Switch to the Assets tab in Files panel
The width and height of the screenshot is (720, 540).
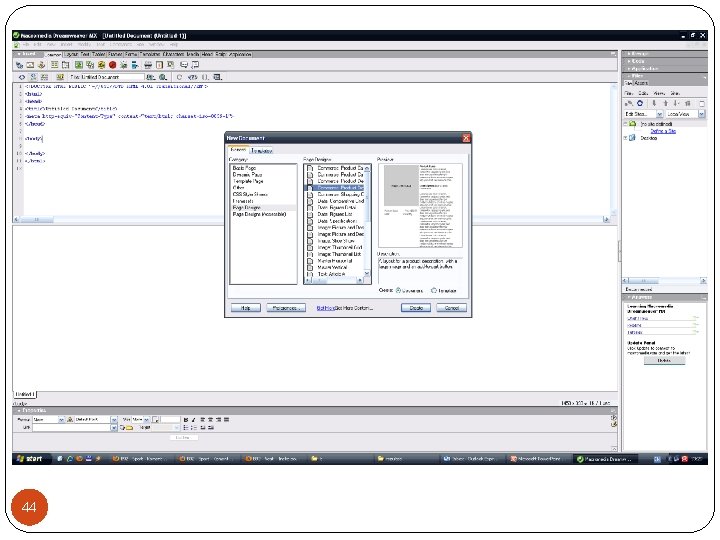point(641,83)
